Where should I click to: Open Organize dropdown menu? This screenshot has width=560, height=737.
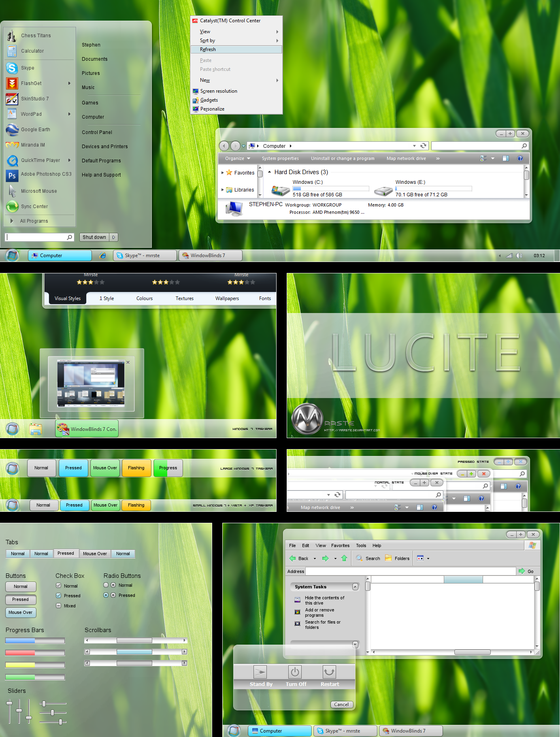point(238,158)
